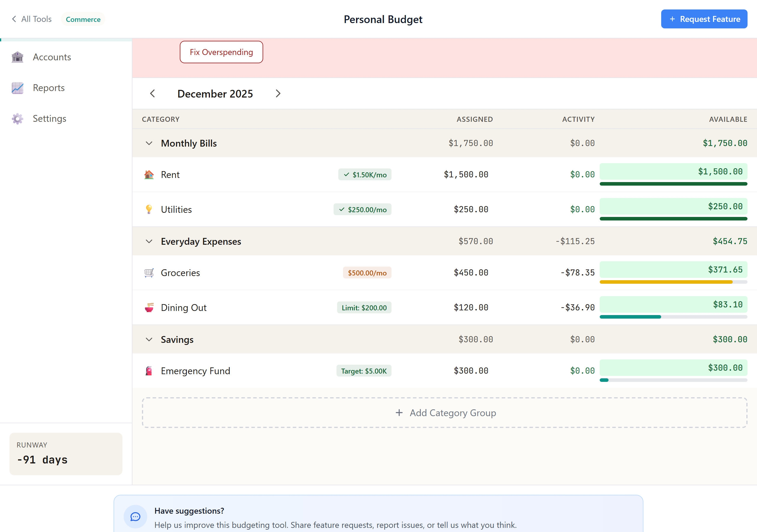Collapse the Everyday Expenses group
The image size is (757, 532).
pos(149,241)
